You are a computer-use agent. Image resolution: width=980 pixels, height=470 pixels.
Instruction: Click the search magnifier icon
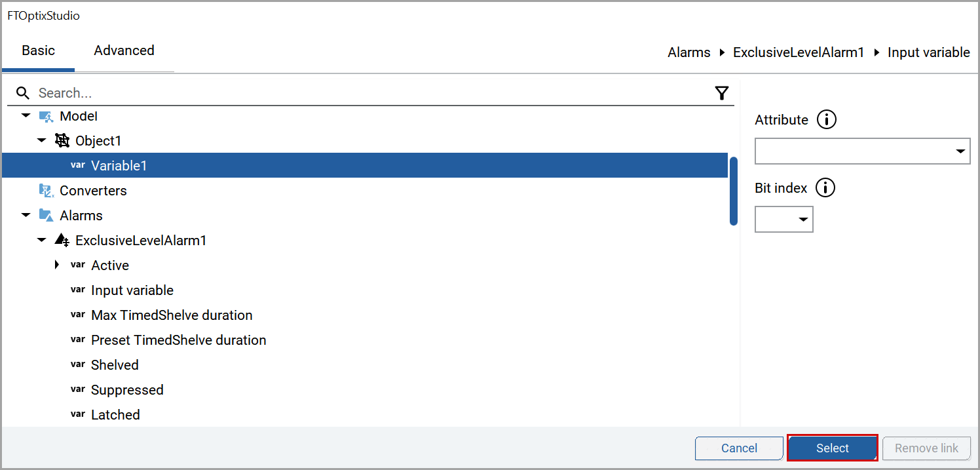pos(23,93)
